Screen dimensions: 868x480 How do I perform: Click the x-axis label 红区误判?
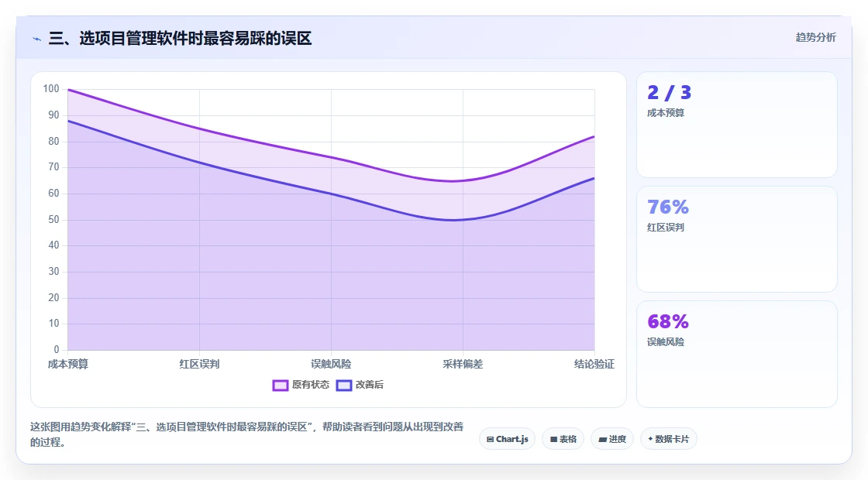click(199, 364)
